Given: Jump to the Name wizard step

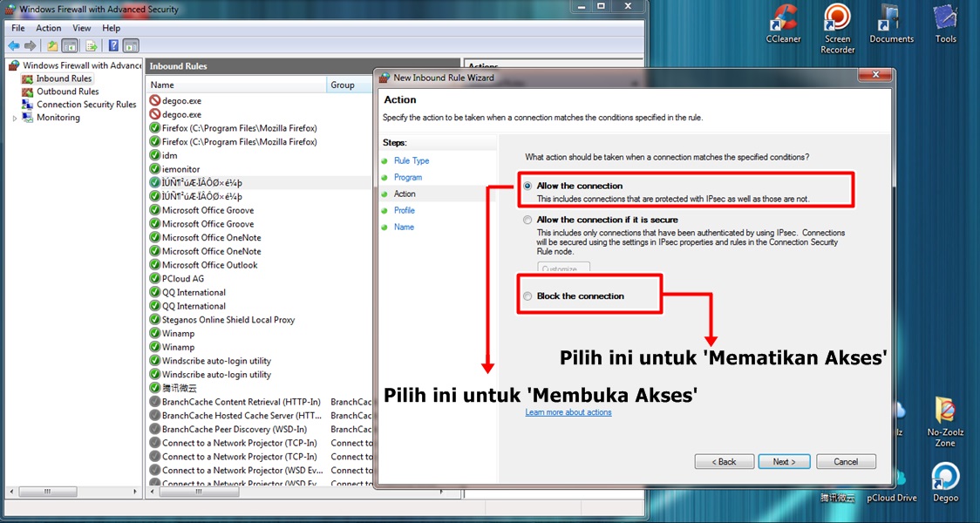Looking at the screenshot, I should (x=404, y=228).
